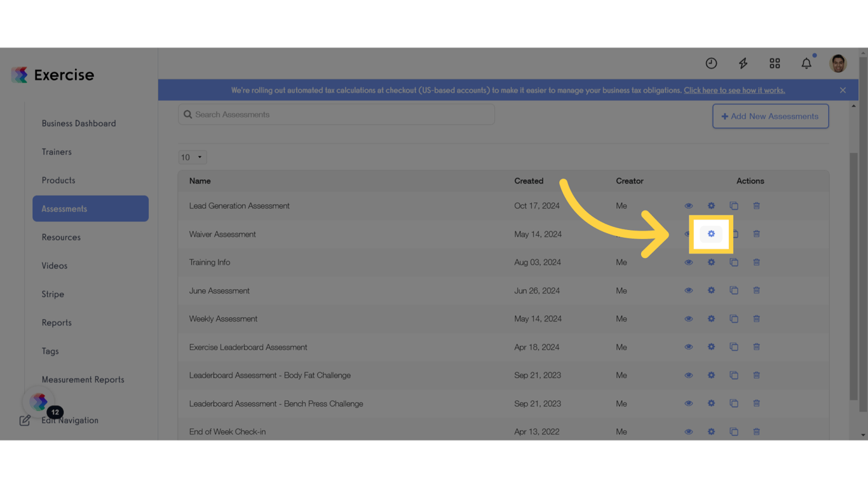Delete the Weekly Assessment
Screen dimensions: 868x488
pos(756,319)
